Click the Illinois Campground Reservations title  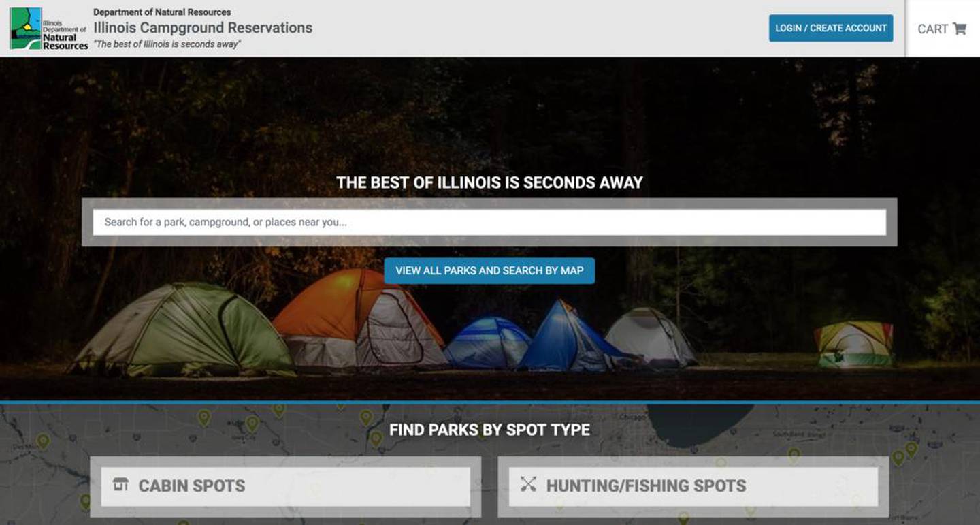tap(203, 28)
